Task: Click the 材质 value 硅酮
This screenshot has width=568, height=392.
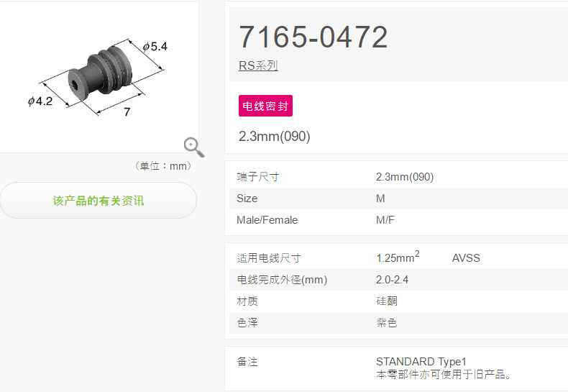Action: pos(387,301)
